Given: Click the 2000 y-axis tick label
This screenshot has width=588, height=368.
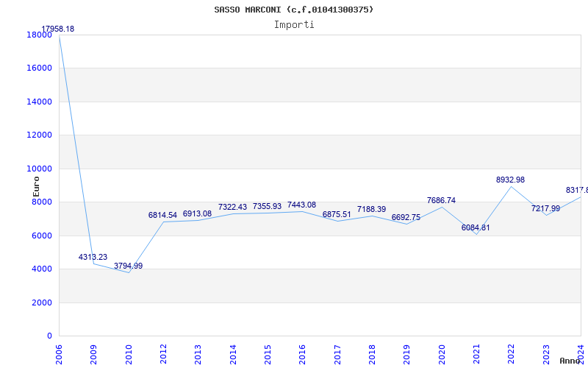Looking at the screenshot, I should (42, 302).
